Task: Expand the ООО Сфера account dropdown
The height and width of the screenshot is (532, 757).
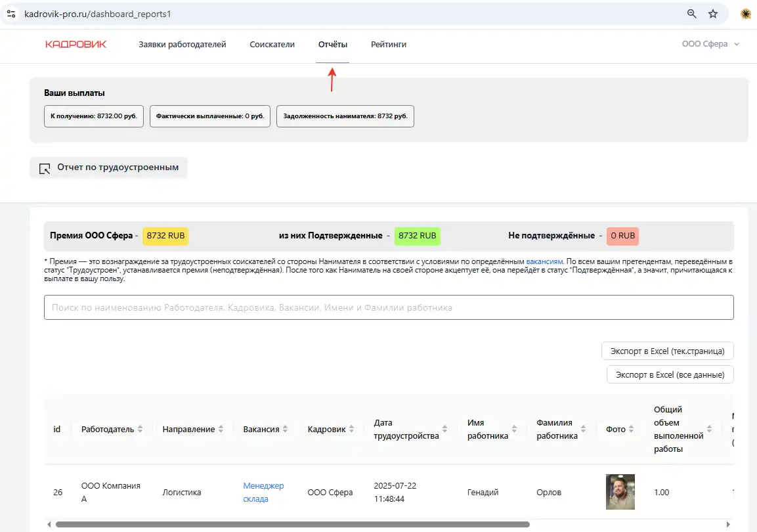Action: [710, 45]
